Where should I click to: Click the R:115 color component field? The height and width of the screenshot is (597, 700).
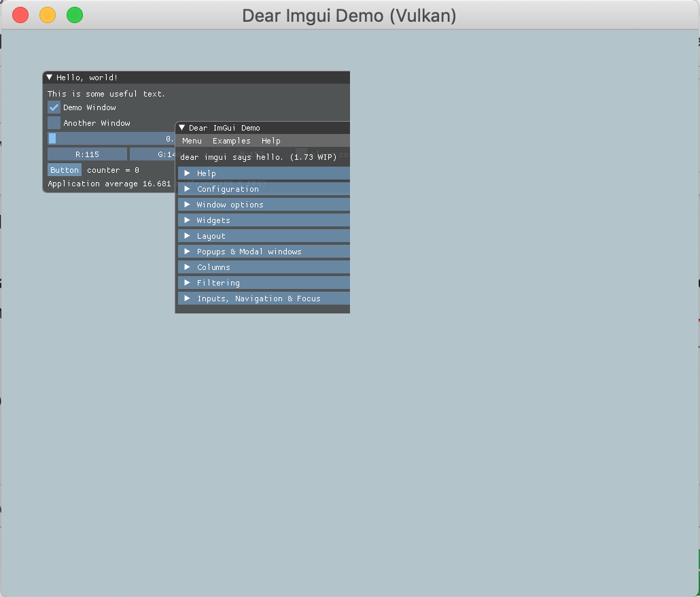[87, 154]
